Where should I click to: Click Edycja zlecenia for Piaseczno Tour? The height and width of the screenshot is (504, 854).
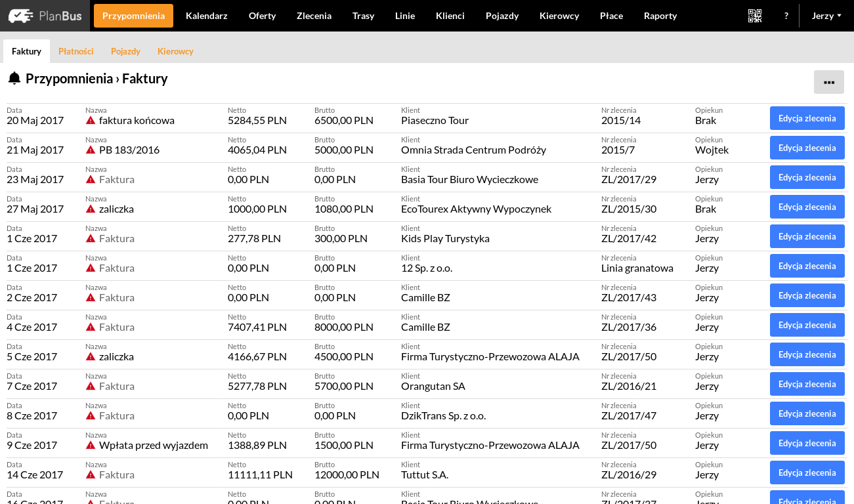pos(807,118)
